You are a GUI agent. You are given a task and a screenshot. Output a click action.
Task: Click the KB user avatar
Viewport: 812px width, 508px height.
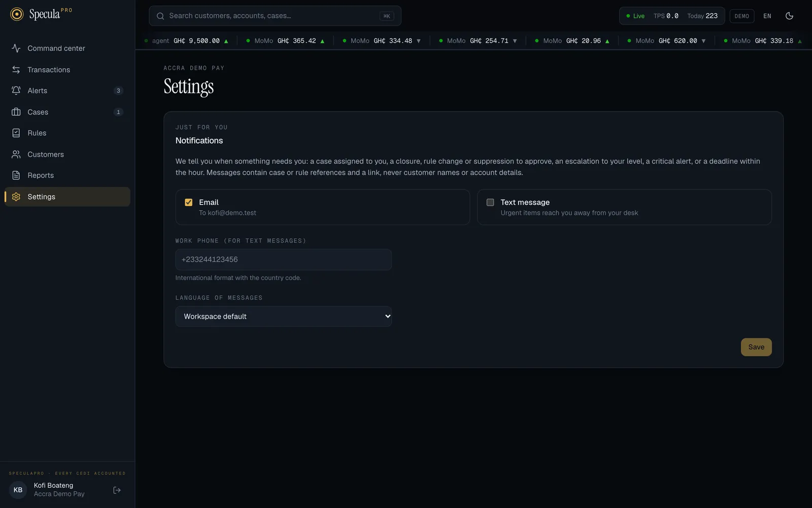point(18,490)
